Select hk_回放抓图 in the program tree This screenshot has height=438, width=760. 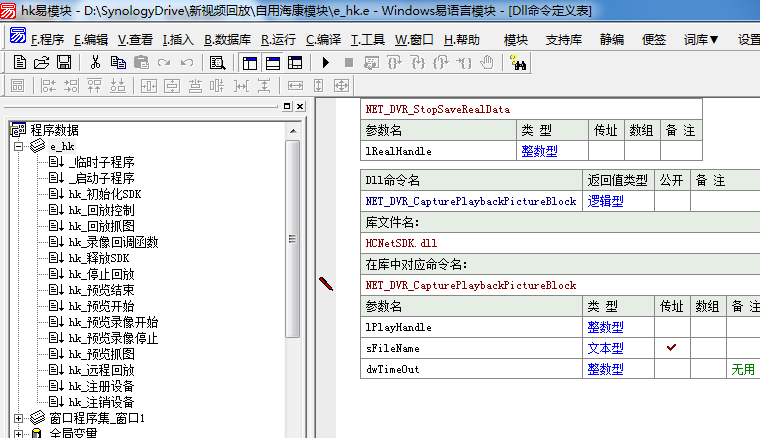coord(102,226)
